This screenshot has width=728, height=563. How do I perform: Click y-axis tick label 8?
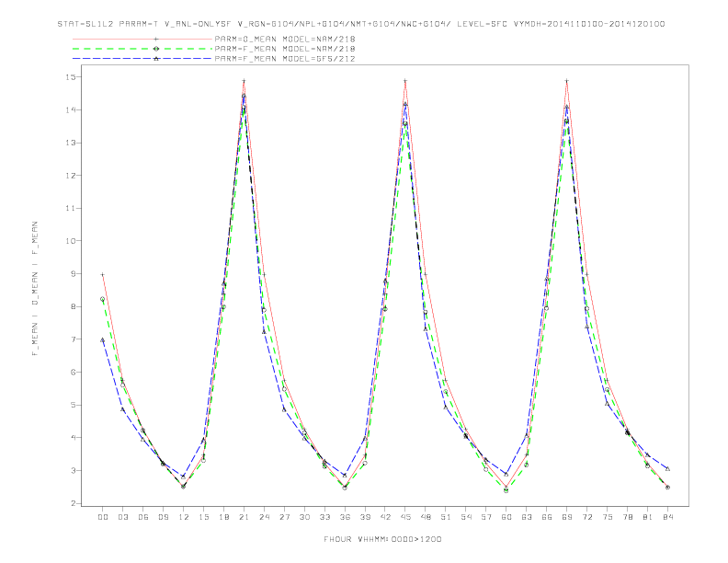click(73, 306)
